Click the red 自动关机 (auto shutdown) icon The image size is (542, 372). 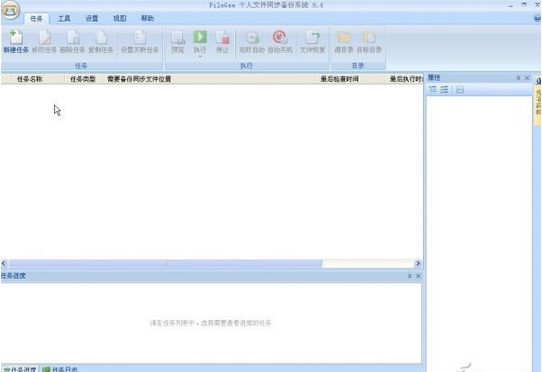280,37
